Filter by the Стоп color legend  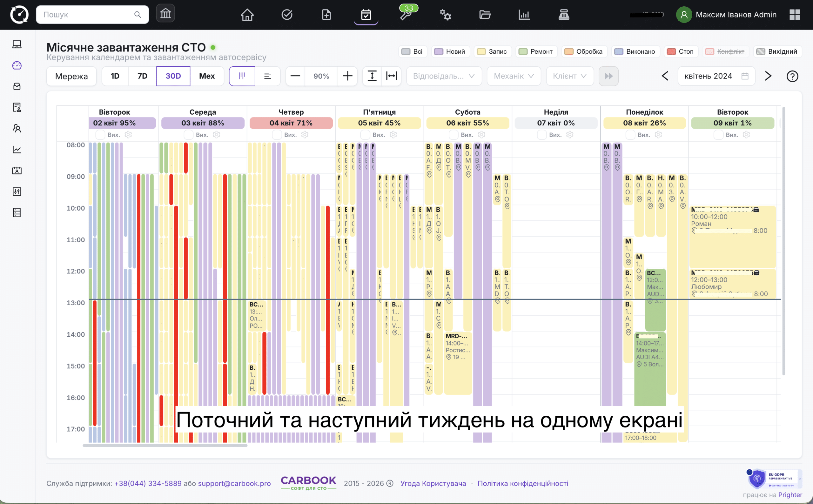click(x=681, y=51)
